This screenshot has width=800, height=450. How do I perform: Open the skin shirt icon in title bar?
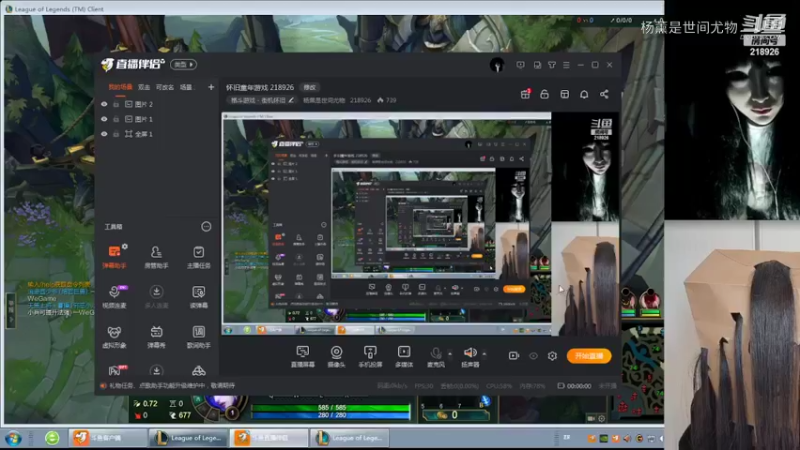(x=552, y=65)
